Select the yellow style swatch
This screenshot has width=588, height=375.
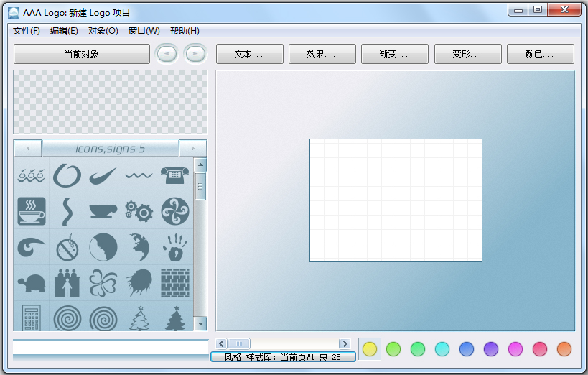(x=369, y=349)
